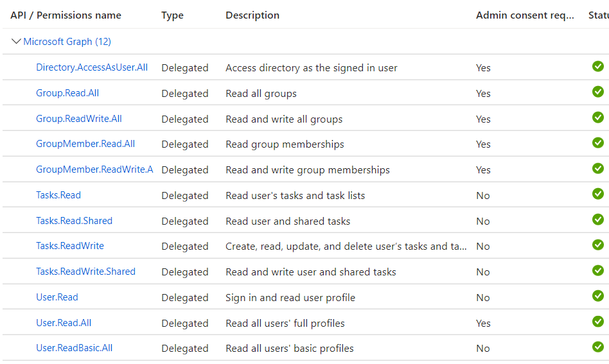
Task: Open the Microsoft Graph (12) link
Action: click(x=67, y=42)
